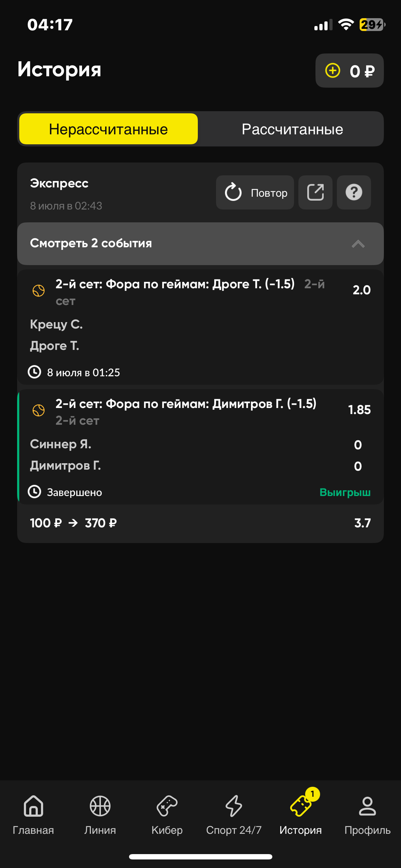Click the collapse chevron arrow

pyautogui.click(x=358, y=244)
